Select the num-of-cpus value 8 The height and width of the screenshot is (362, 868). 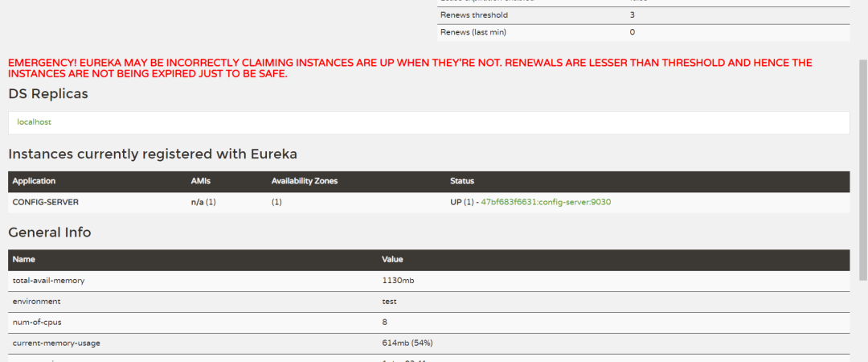(385, 322)
